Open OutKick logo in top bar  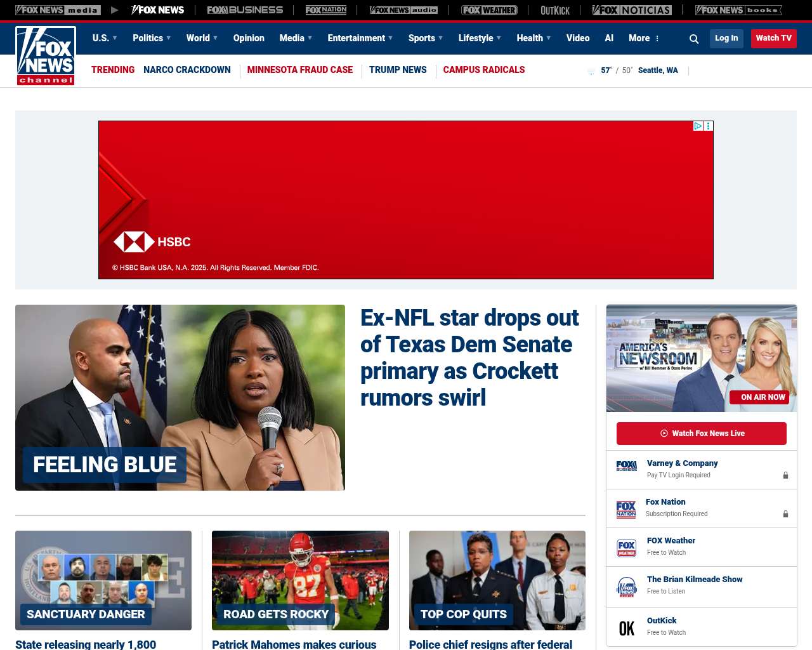coord(555,10)
